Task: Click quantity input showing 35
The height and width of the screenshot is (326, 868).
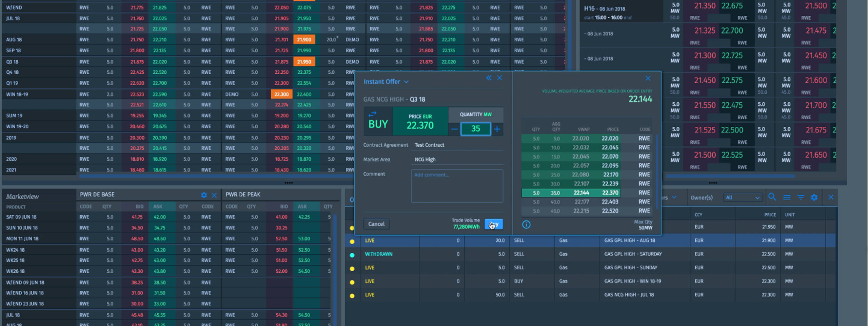Action: [x=475, y=129]
